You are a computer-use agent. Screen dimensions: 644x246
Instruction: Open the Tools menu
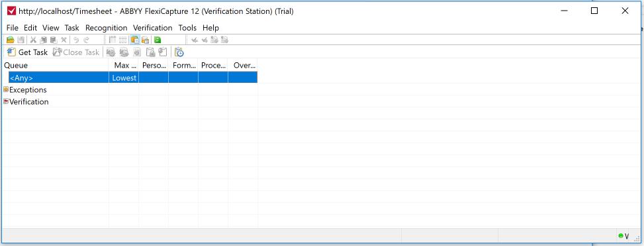click(x=187, y=28)
